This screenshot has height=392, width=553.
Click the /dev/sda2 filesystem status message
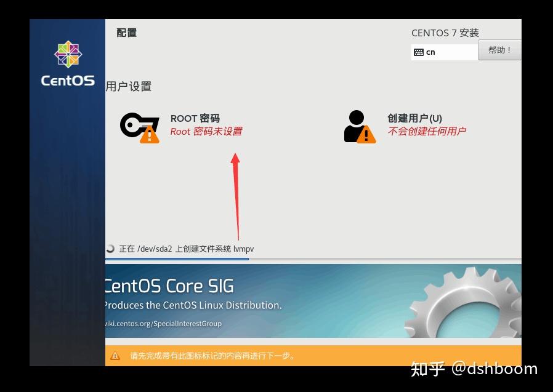click(185, 249)
